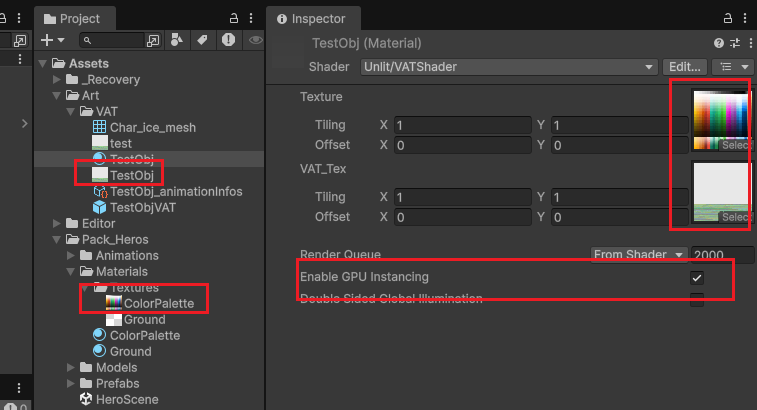This screenshot has width=757, height=410.
Task: Open the material presets slider icon
Action: pos(733,44)
